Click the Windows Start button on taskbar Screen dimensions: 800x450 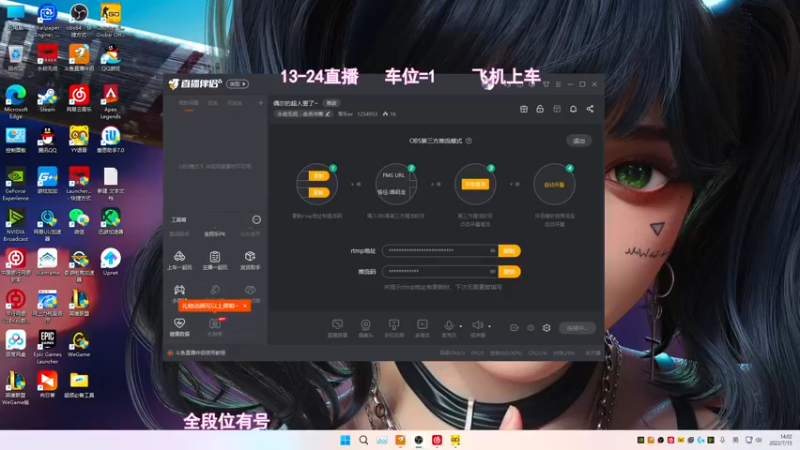point(345,440)
